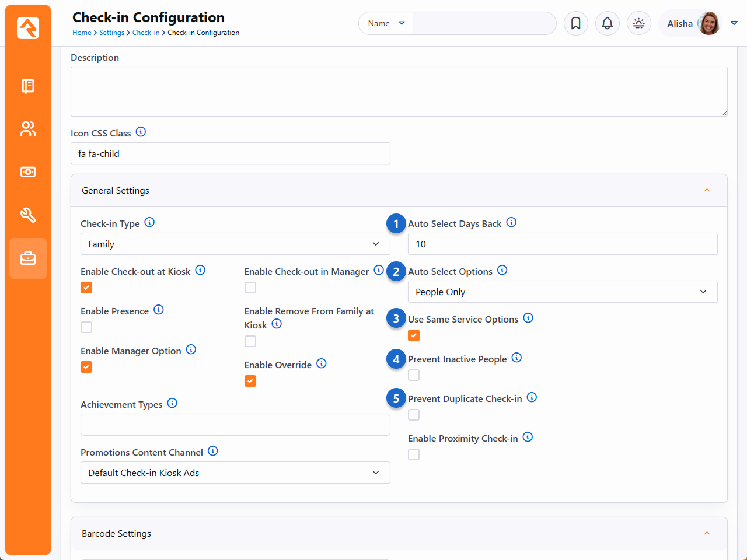The width and height of the screenshot is (747, 560).
Task: Uncheck Use Same Service Options
Action: (414, 335)
